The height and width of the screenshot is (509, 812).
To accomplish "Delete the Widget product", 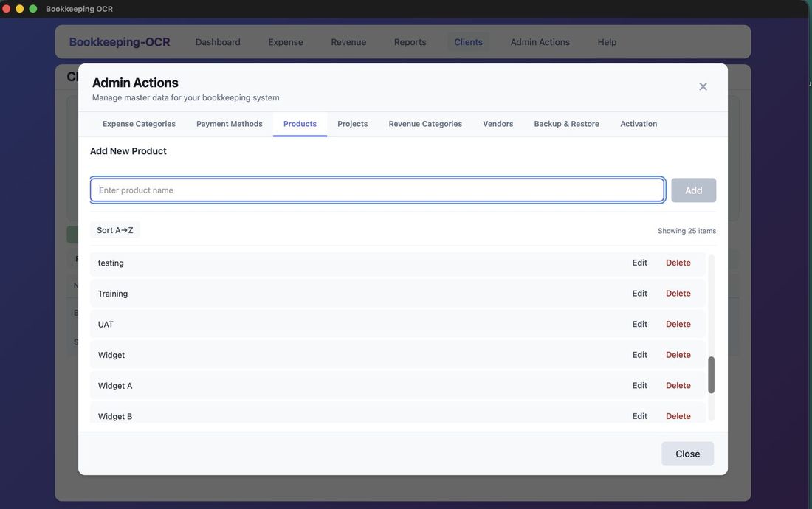I will 678,354.
